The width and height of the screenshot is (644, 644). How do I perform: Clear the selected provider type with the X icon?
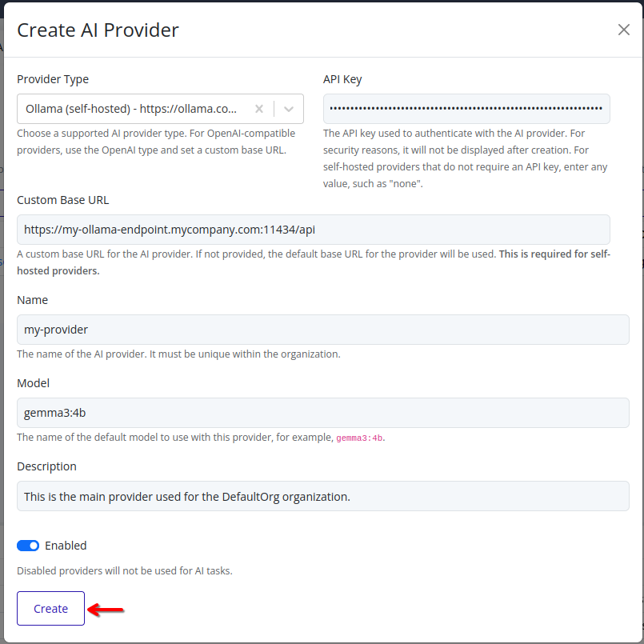click(x=260, y=109)
